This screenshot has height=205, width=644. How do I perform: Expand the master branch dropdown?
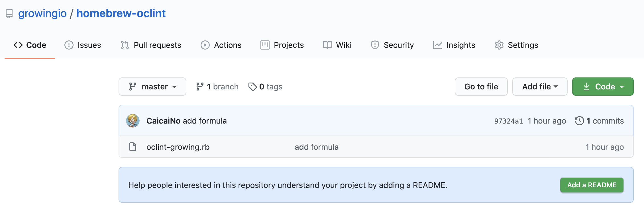tap(152, 87)
